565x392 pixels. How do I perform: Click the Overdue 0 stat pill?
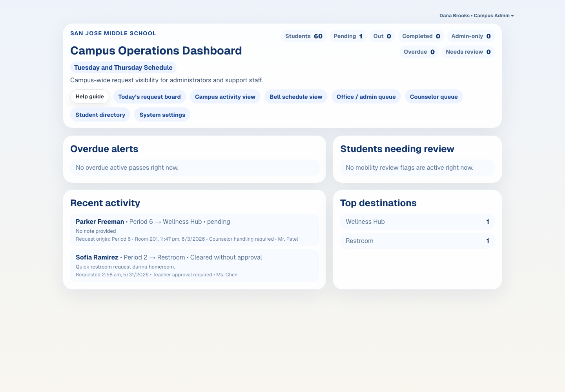(x=419, y=52)
